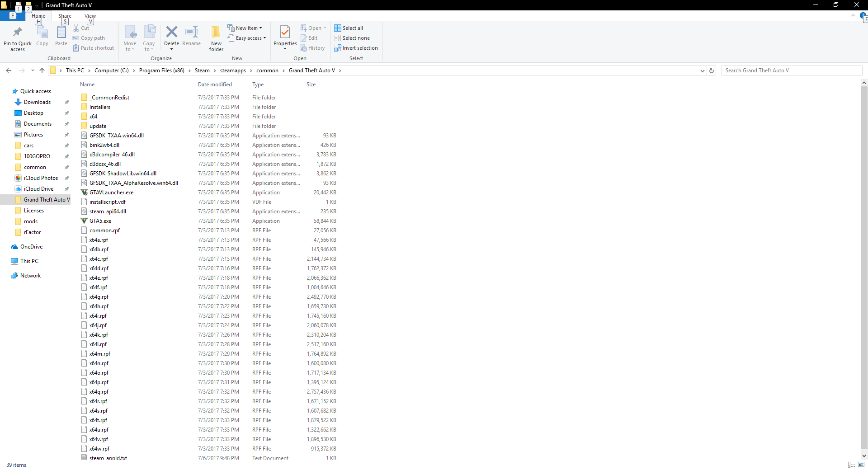Image resolution: width=868 pixels, height=470 pixels.
Task: Switch to the Home ribbon tab
Action: [38, 16]
